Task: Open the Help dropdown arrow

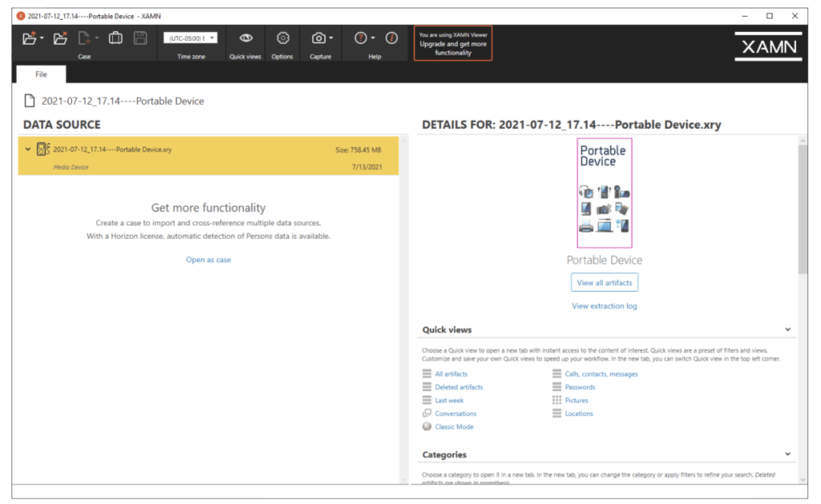Action: 373,38
